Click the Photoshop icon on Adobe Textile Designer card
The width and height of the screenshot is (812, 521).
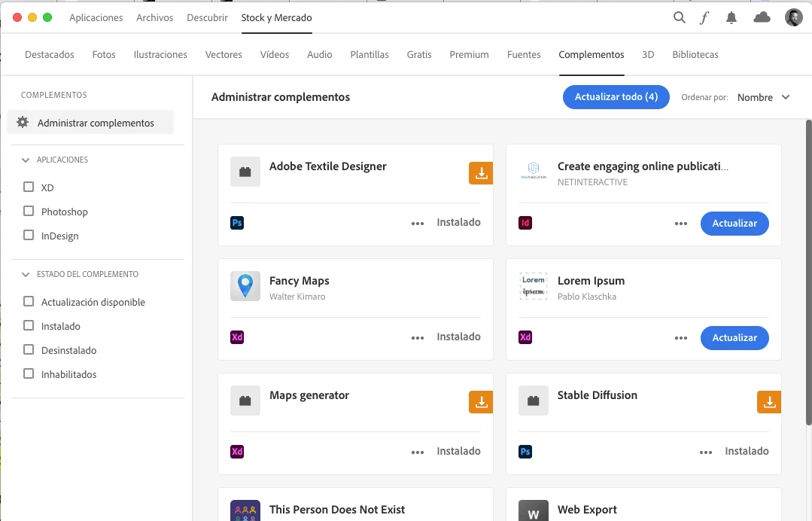237,223
